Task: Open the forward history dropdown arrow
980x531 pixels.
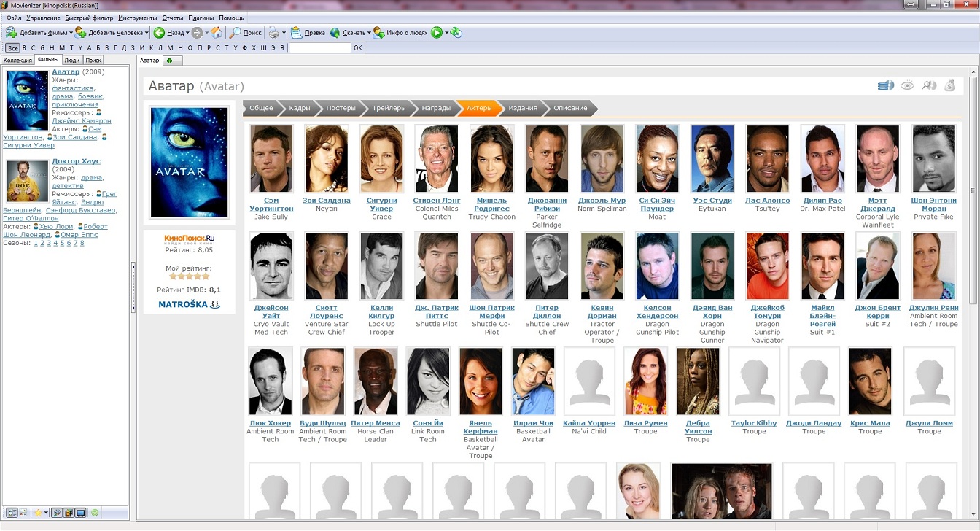Action: [206, 33]
